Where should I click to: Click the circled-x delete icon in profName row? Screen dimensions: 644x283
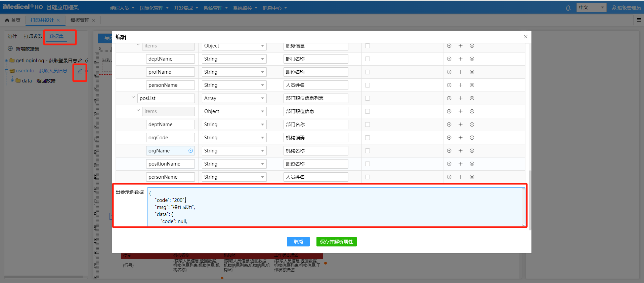472,72
